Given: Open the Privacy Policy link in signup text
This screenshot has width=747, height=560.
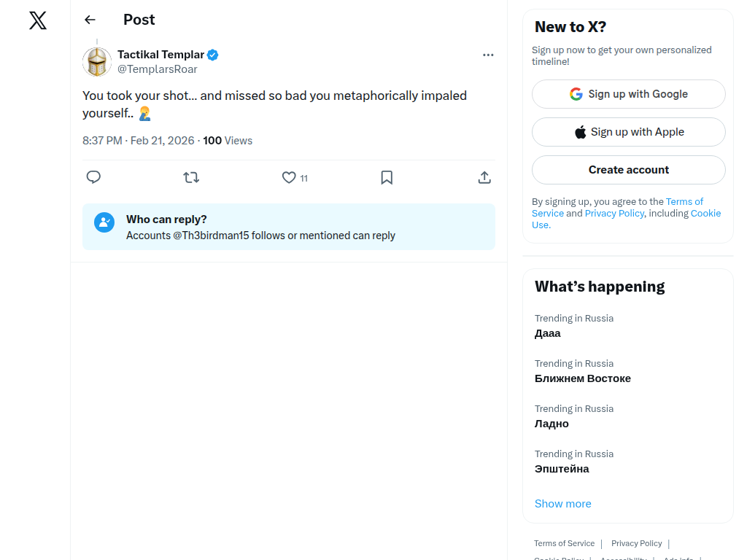Looking at the screenshot, I should (x=614, y=214).
